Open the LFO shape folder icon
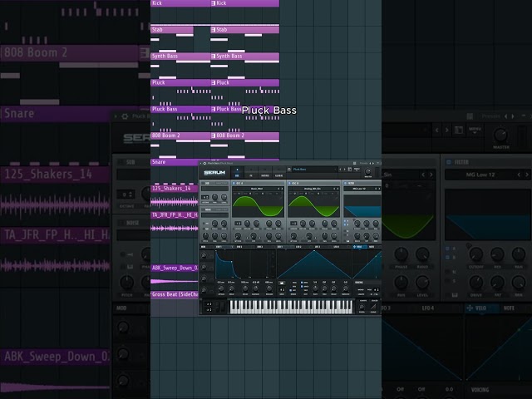The width and height of the screenshot is (532, 399). (282, 283)
